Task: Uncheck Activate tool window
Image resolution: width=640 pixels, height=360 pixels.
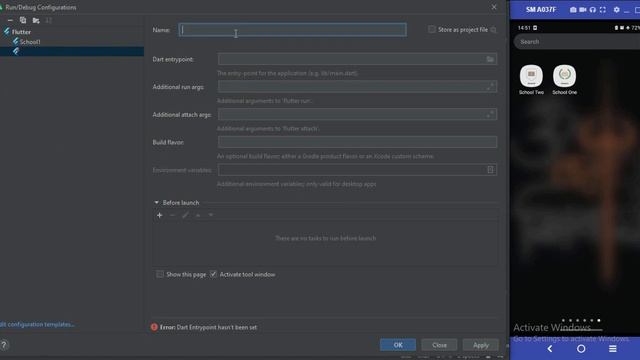Action: pos(213,274)
